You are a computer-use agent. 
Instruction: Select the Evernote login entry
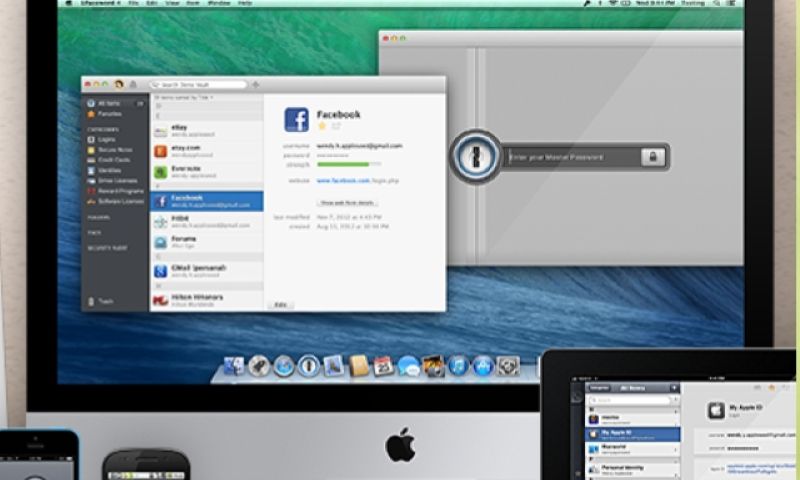click(x=207, y=172)
